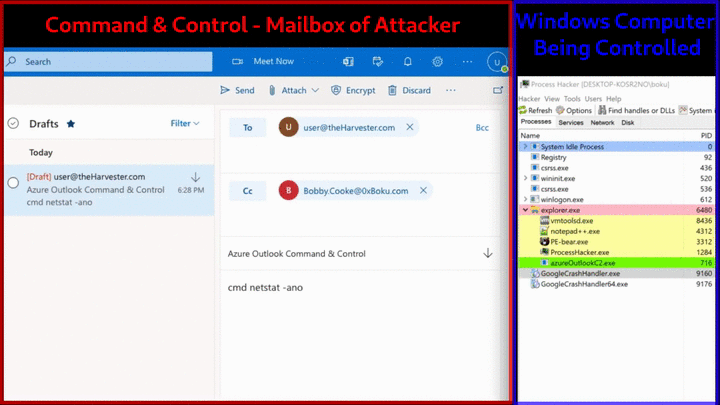Select GoogleCrashHandler.exe process
Viewport: 720px width, 405px height.
click(x=616, y=273)
